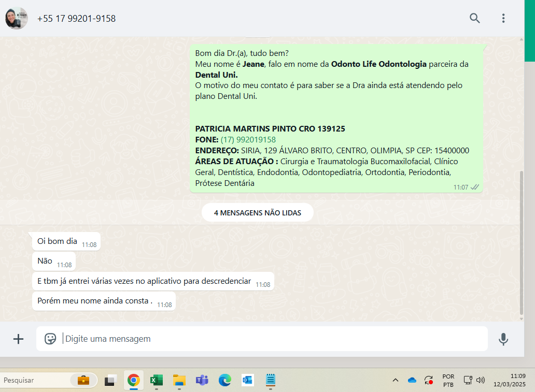Open the attach plus menu

pyautogui.click(x=19, y=339)
